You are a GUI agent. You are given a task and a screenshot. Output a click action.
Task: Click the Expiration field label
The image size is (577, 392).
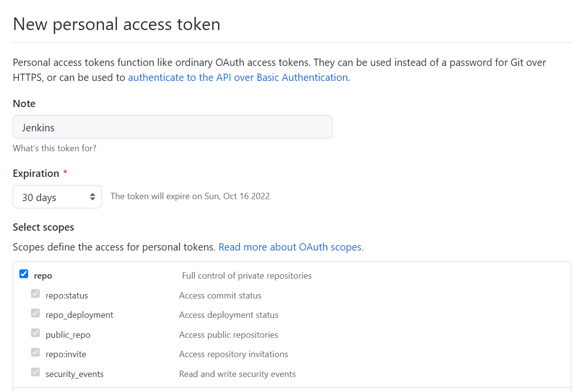pyautogui.click(x=36, y=173)
